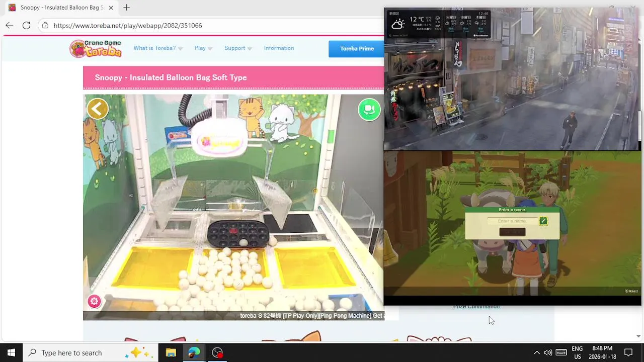Click the 12 °C weather widget on street video
Image resolution: width=644 pixels, height=362 pixels.
tap(438, 24)
